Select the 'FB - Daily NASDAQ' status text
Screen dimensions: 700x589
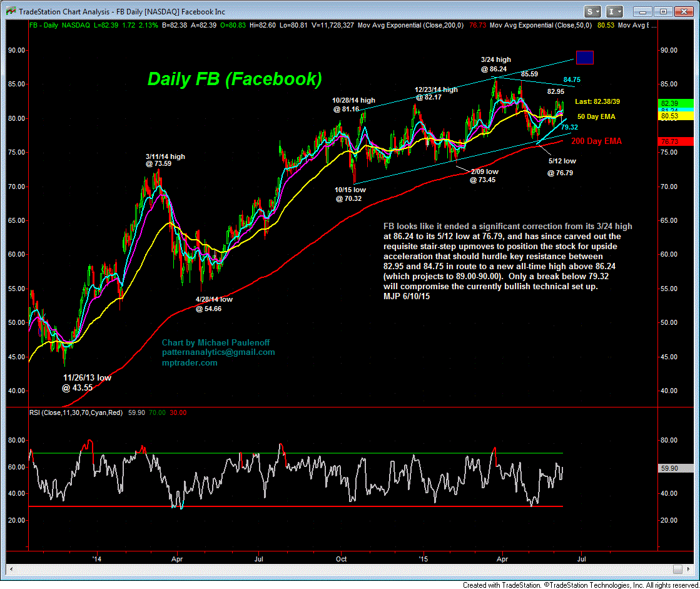pos(60,26)
